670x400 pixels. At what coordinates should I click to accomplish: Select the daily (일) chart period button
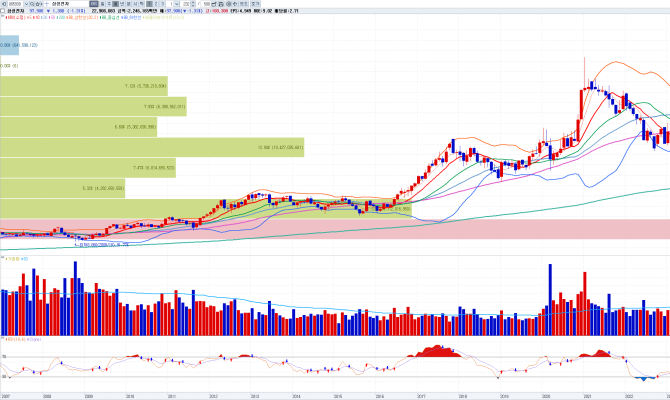(x=102, y=4)
